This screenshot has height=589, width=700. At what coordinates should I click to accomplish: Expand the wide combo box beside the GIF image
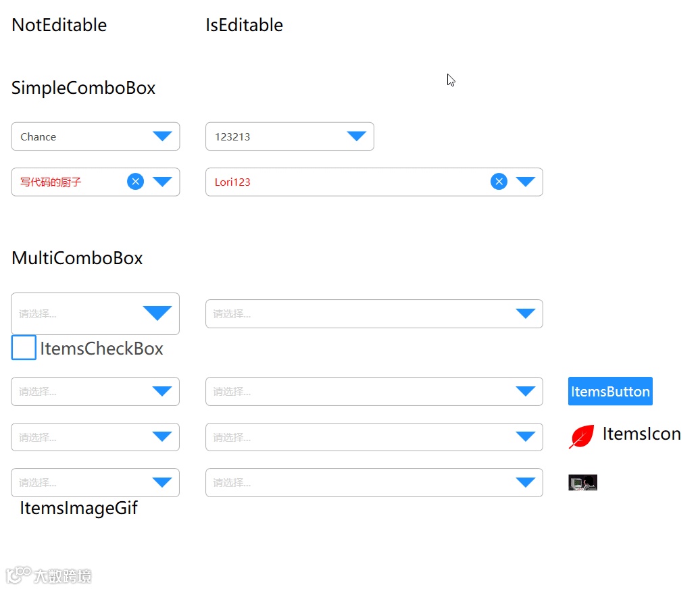[x=525, y=482]
